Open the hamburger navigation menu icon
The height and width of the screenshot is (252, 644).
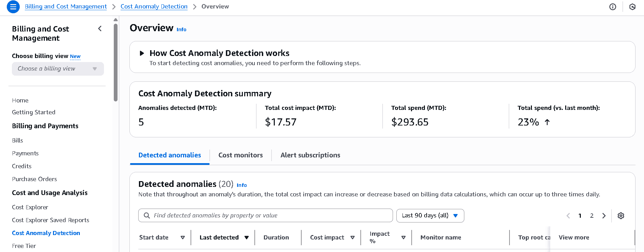coord(13,7)
